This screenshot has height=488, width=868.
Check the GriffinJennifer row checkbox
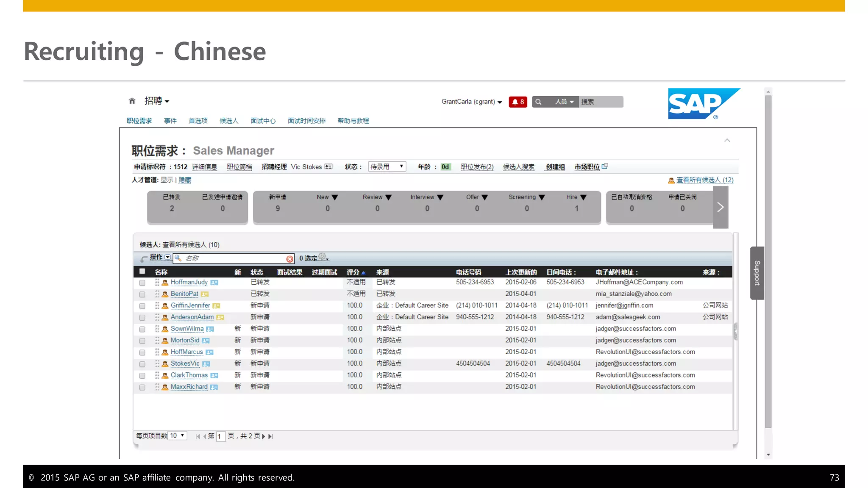142,306
